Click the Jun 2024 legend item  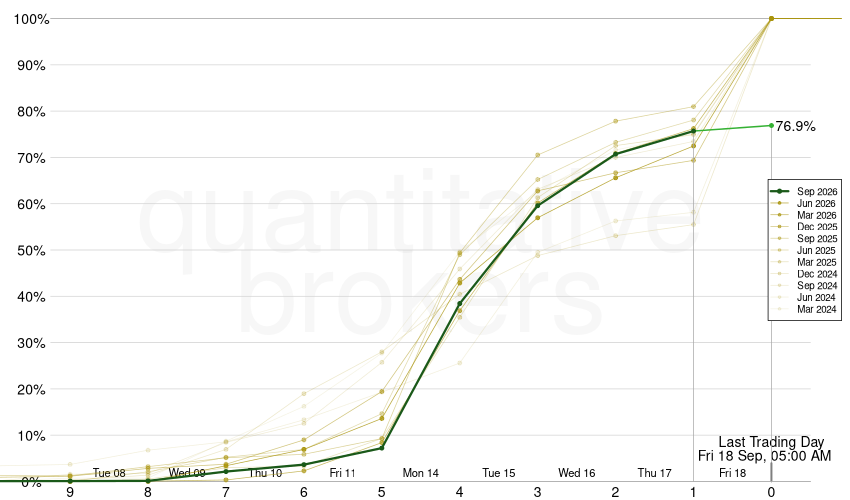coord(804,297)
